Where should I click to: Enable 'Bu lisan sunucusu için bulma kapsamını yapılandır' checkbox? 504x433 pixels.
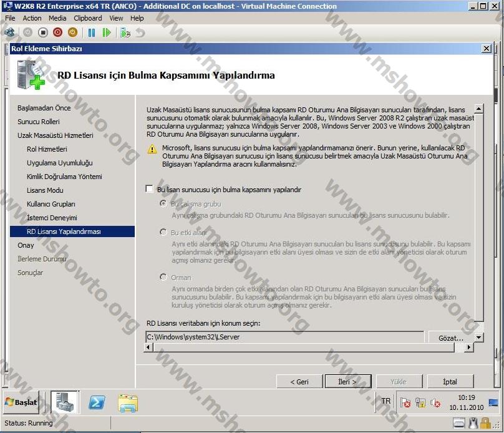point(150,189)
